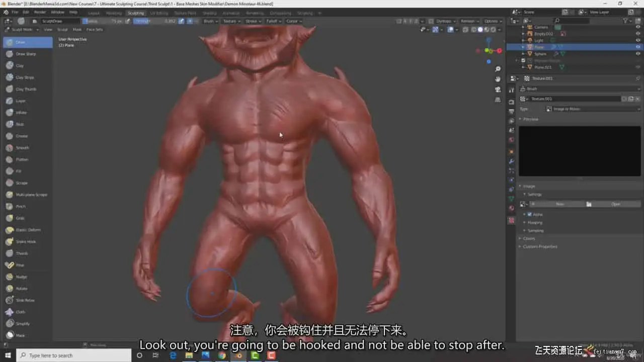Choose the Clay Strips brush
644x362 pixels.
28,77
